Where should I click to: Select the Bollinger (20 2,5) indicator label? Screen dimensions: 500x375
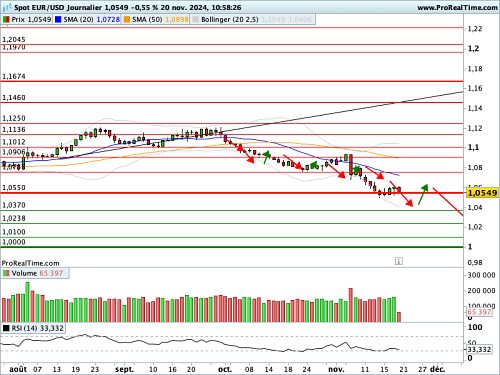point(230,20)
